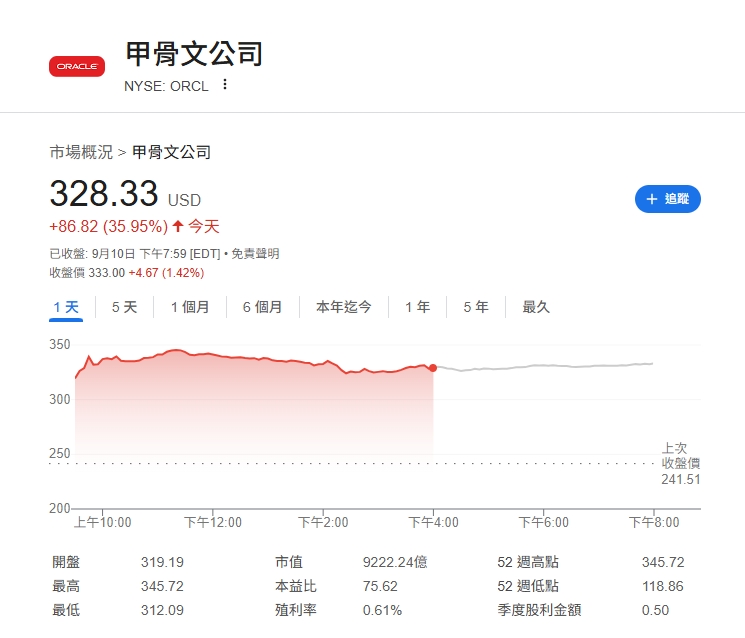Click the 下午8:00 axis label
745x638 pixels.
tap(654, 523)
